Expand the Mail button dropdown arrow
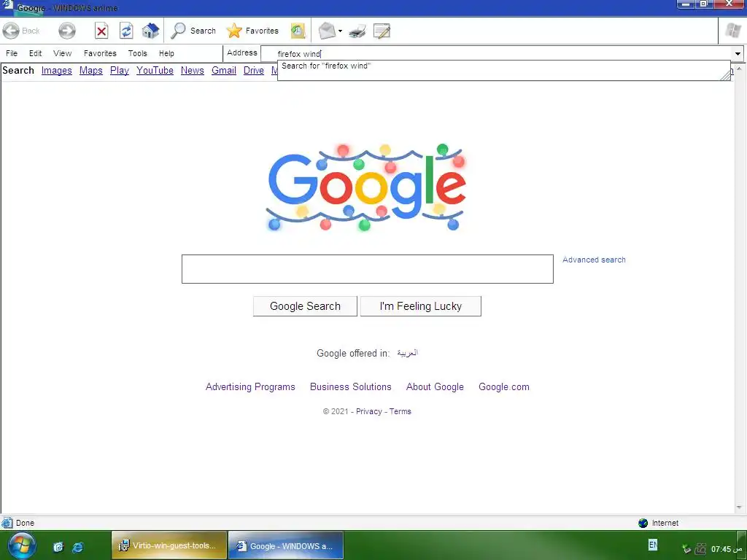The height and width of the screenshot is (560, 747). pos(340,31)
